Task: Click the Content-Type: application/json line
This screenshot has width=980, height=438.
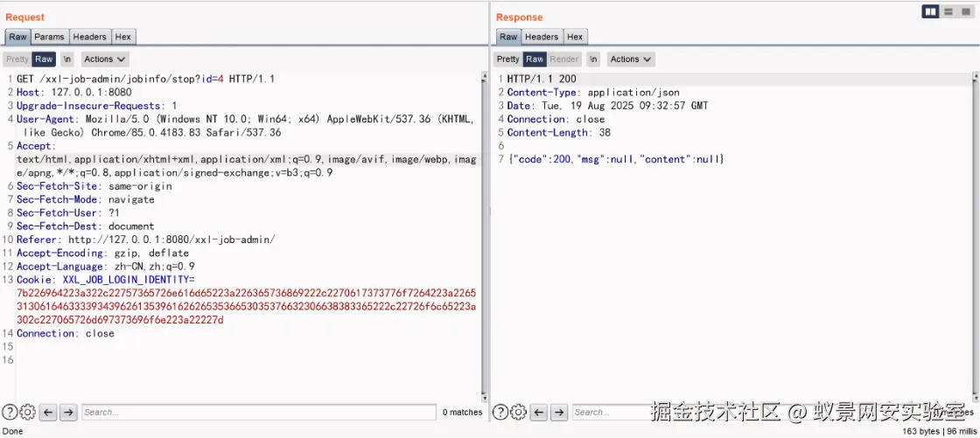Action: pos(593,93)
